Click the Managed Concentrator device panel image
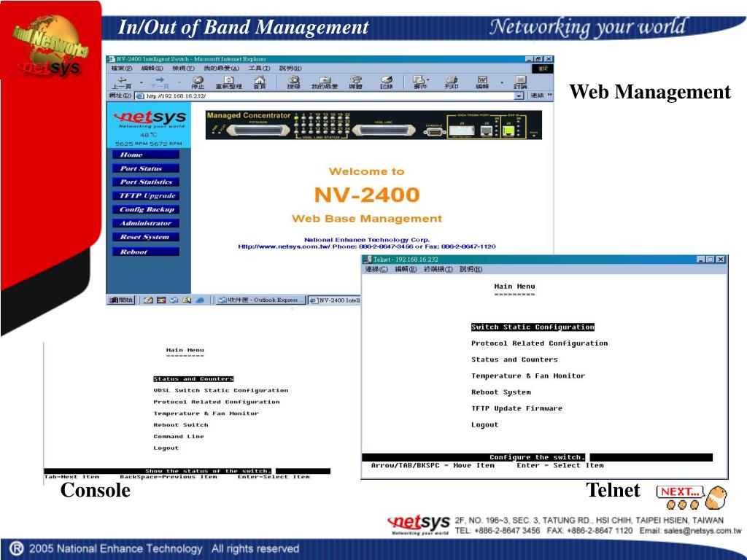This screenshot has height=560, width=747. 373,125
